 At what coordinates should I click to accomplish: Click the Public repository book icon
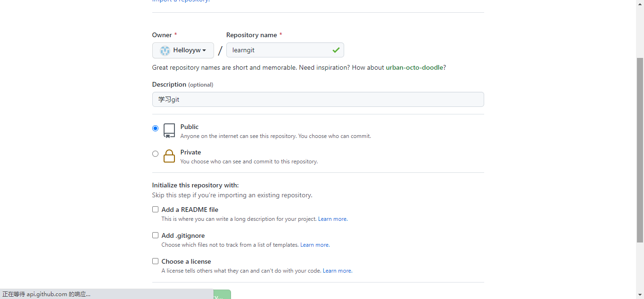(x=169, y=130)
